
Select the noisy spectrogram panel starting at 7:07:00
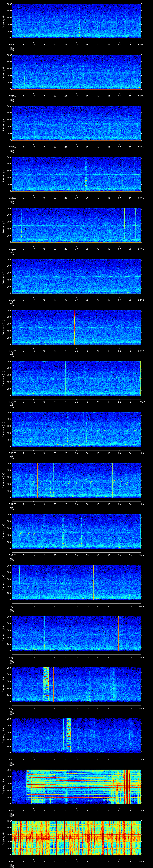click(x=77, y=787)
